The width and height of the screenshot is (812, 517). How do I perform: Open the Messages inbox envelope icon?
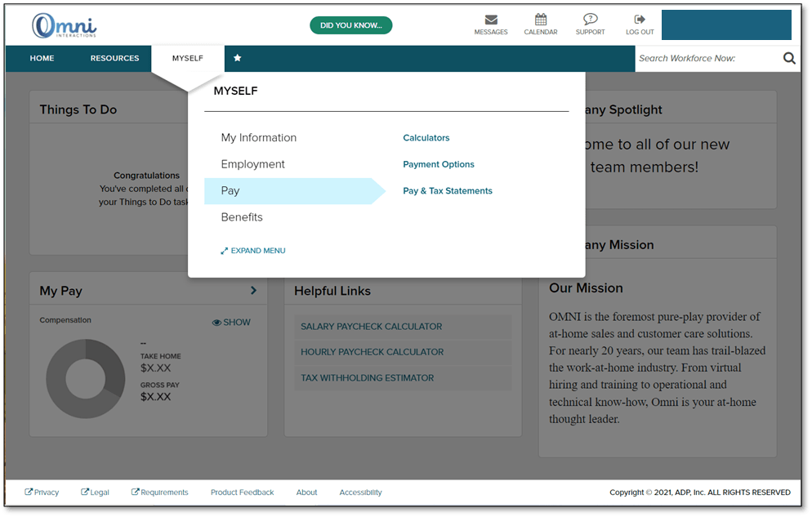click(491, 18)
